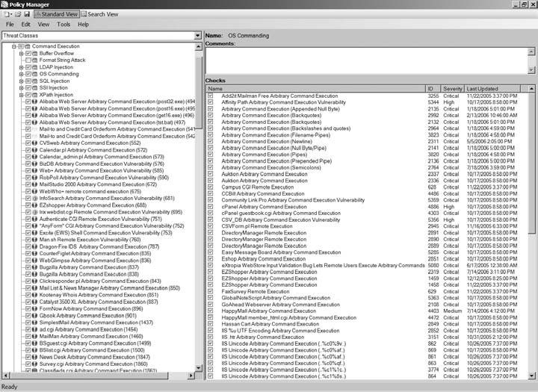This screenshot has height=392, width=538.
Task: Sort checks by Last Updated column header
Action: (492, 89)
